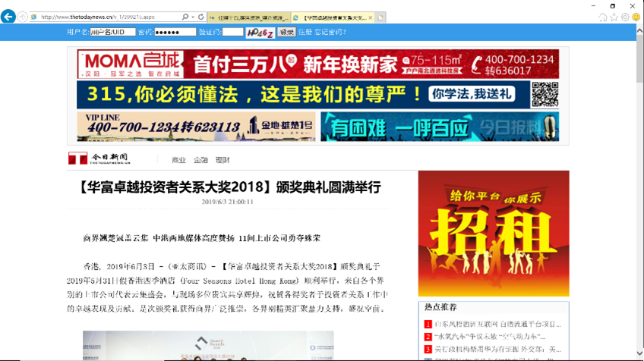Click the 今日新闻 site logo

point(99,159)
